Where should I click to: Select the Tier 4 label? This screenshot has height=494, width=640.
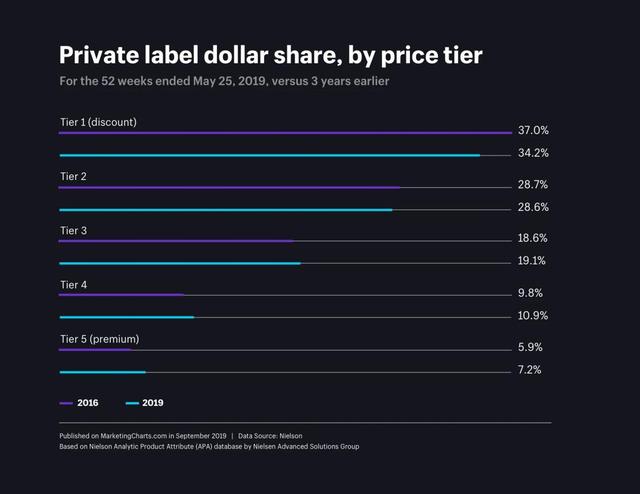point(73,285)
